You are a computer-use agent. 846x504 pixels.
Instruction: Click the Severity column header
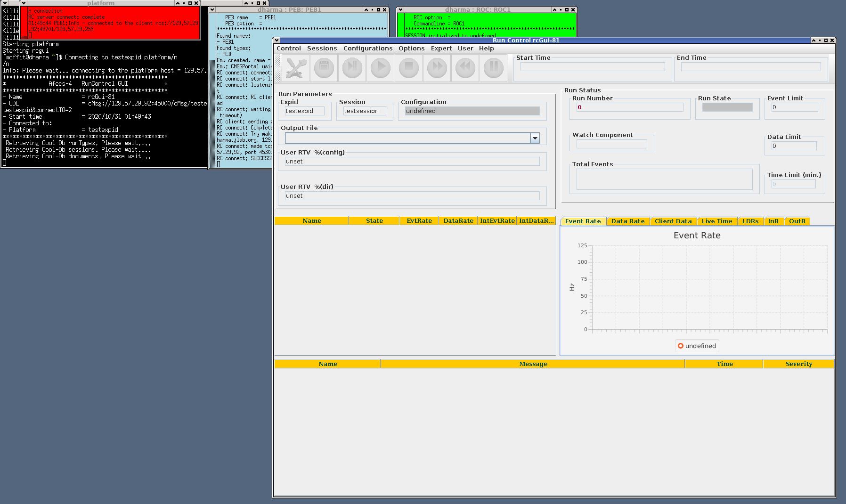click(798, 364)
